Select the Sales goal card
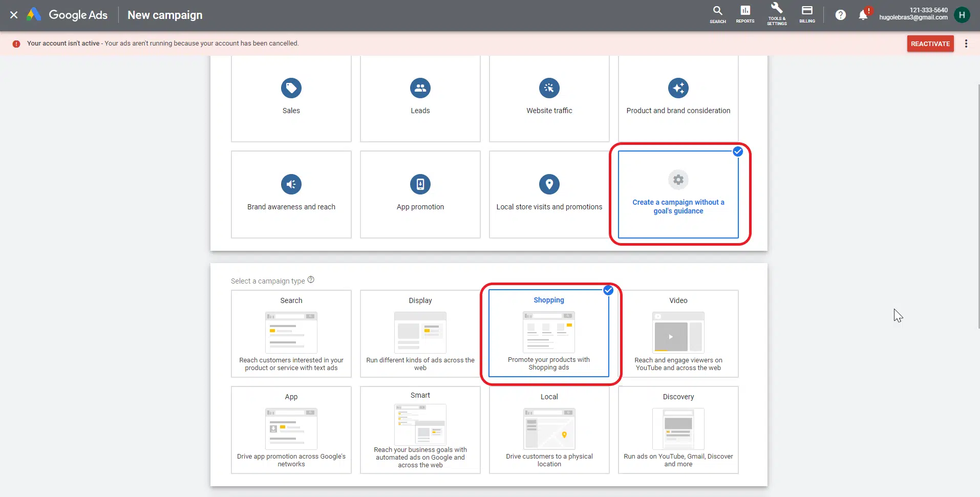Viewport: 980px width, 497px height. click(x=291, y=98)
